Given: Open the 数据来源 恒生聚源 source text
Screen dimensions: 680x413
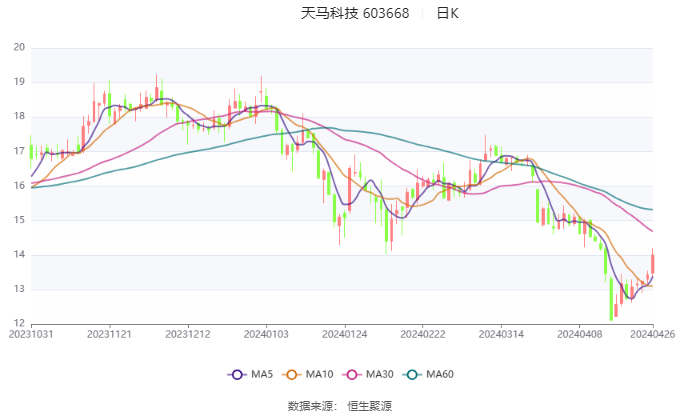Looking at the screenshot, I should (x=339, y=406).
